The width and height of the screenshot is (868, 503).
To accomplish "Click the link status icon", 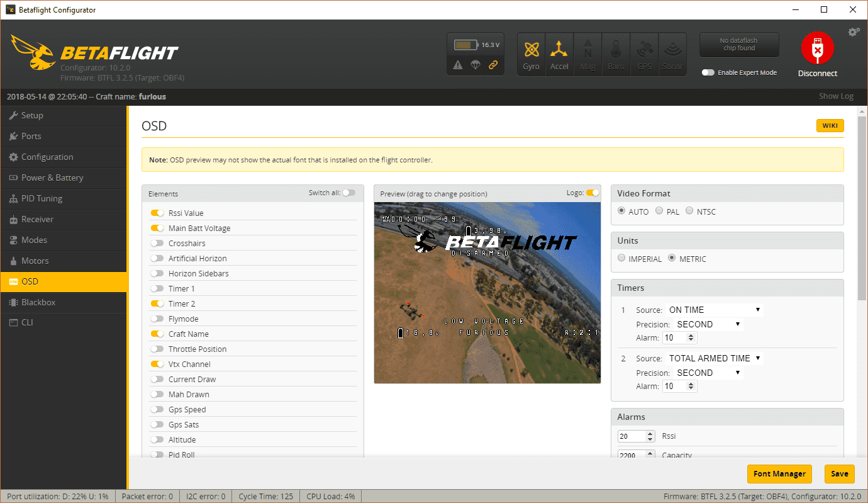I will click(x=493, y=65).
